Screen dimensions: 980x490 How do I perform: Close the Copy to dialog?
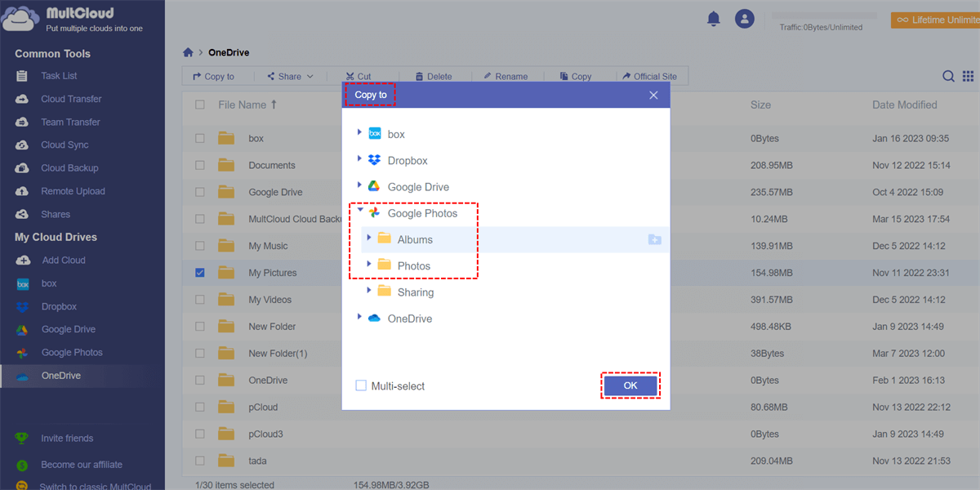point(653,95)
